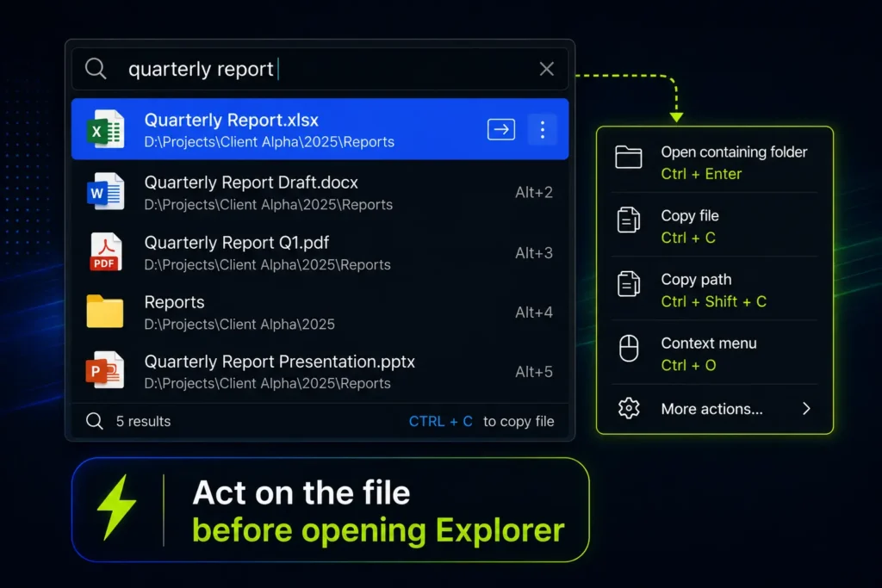Choose the 'Context menu' action

click(714, 353)
